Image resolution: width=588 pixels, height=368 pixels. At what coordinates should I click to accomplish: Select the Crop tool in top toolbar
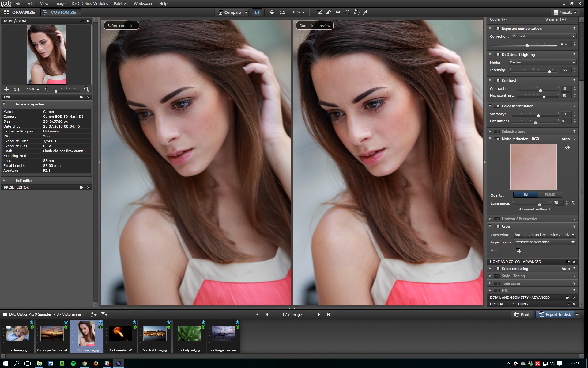[319, 12]
